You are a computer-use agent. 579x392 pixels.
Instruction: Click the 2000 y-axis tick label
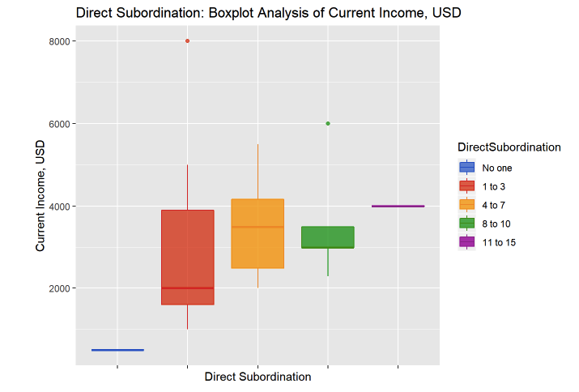57,288
